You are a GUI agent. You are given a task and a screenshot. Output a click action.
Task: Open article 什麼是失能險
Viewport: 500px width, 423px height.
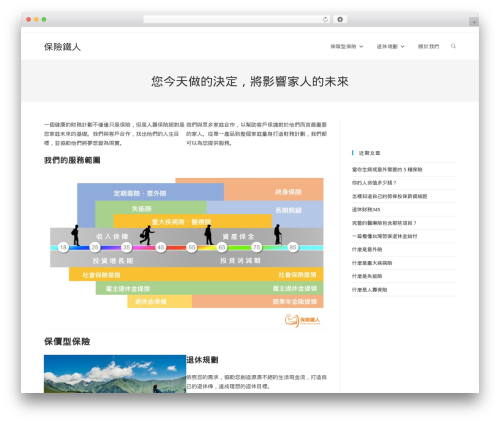tap(367, 276)
